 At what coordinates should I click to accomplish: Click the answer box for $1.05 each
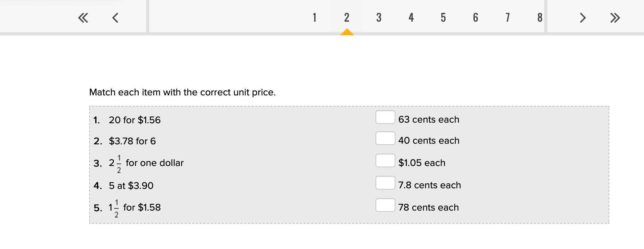coord(385,161)
